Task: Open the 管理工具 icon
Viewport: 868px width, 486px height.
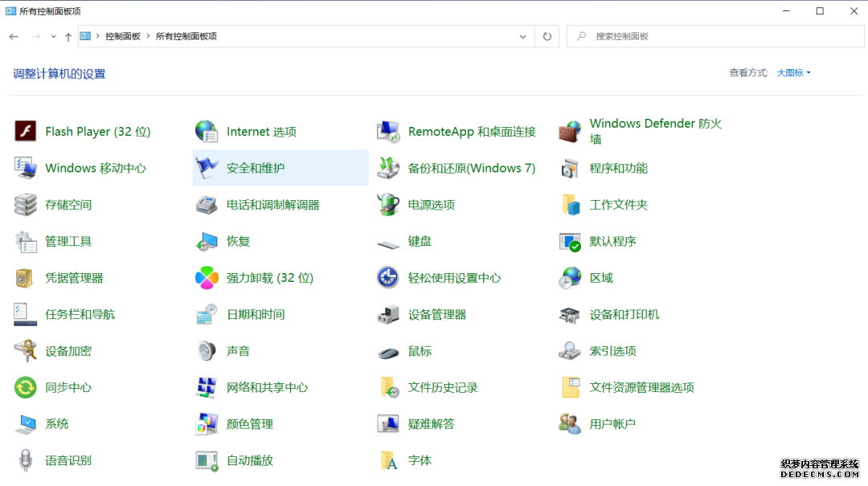Action: coord(26,241)
